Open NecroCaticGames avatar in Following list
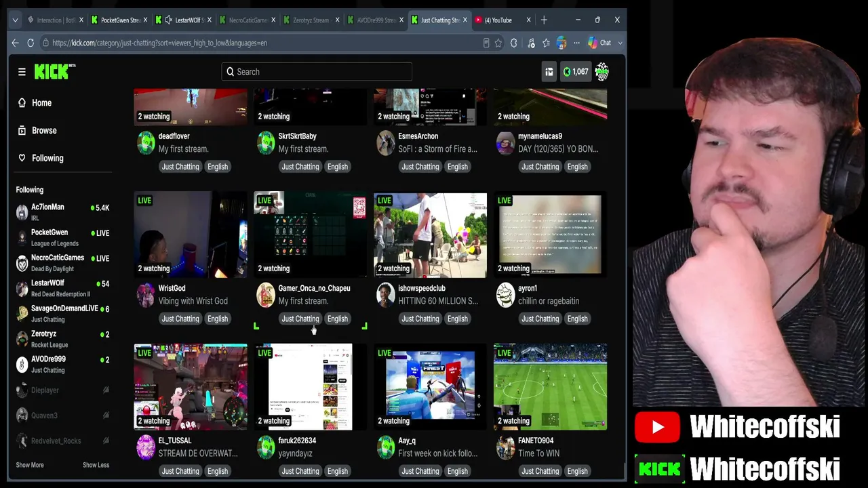The image size is (868, 488). 22,263
